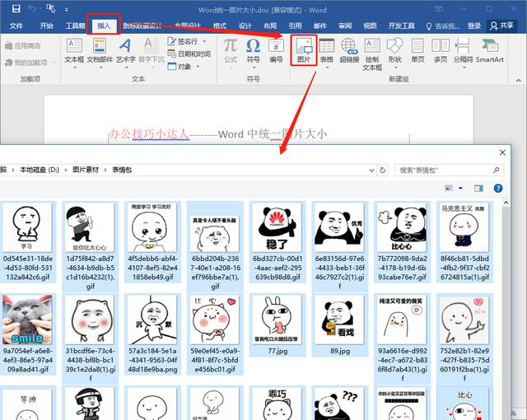This screenshot has width=527, height=420.
Task: Open the view options dropdown in dialog
Action: click(460, 188)
